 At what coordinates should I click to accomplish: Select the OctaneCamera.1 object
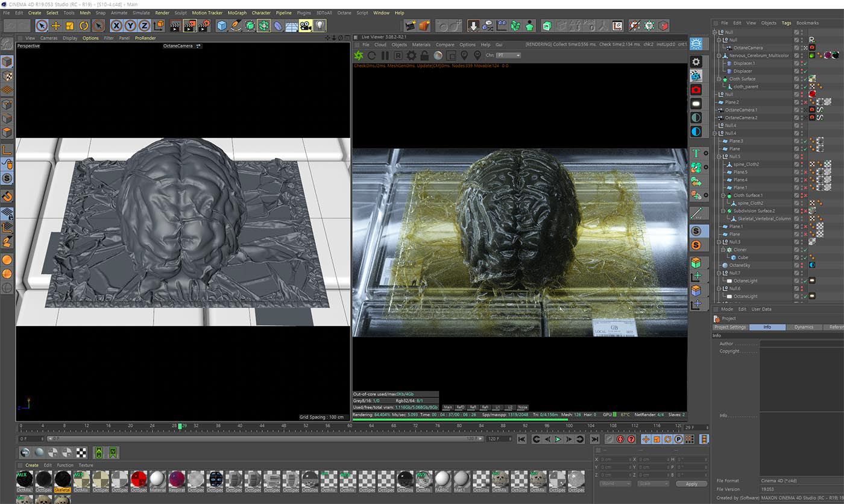click(740, 110)
